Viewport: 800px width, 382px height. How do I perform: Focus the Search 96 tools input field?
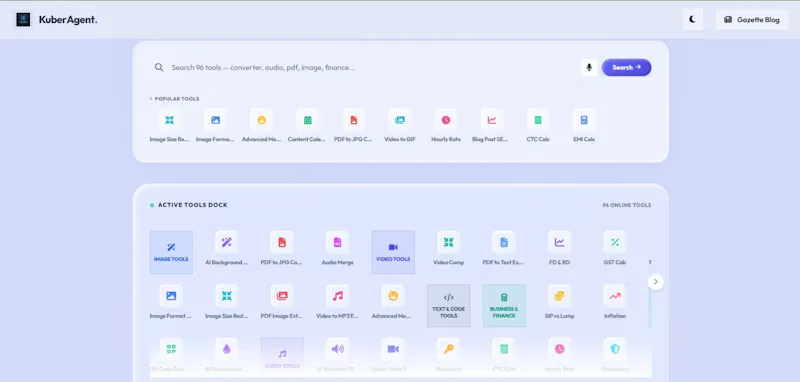372,67
